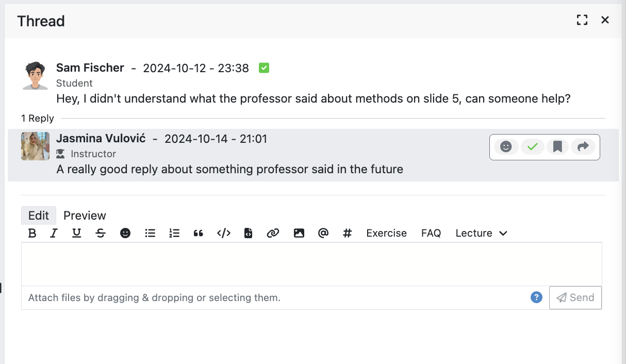This screenshot has height=364, width=626.
Task: Insert a numbered list
Action: pos(174,234)
